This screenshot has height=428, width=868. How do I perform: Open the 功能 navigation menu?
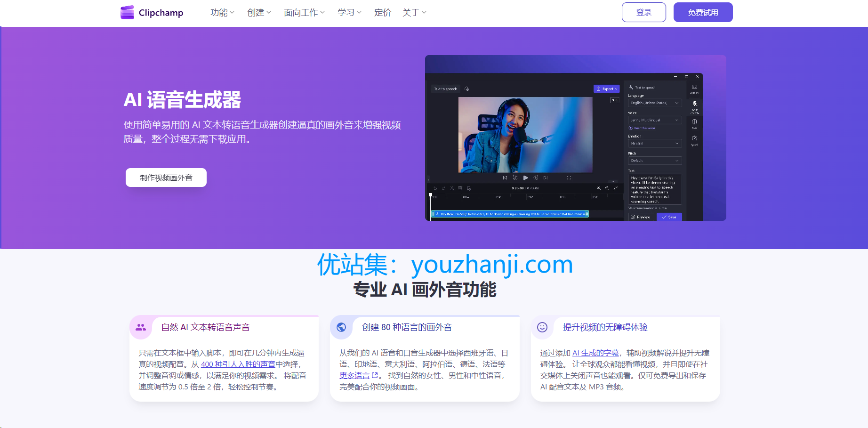[222, 13]
